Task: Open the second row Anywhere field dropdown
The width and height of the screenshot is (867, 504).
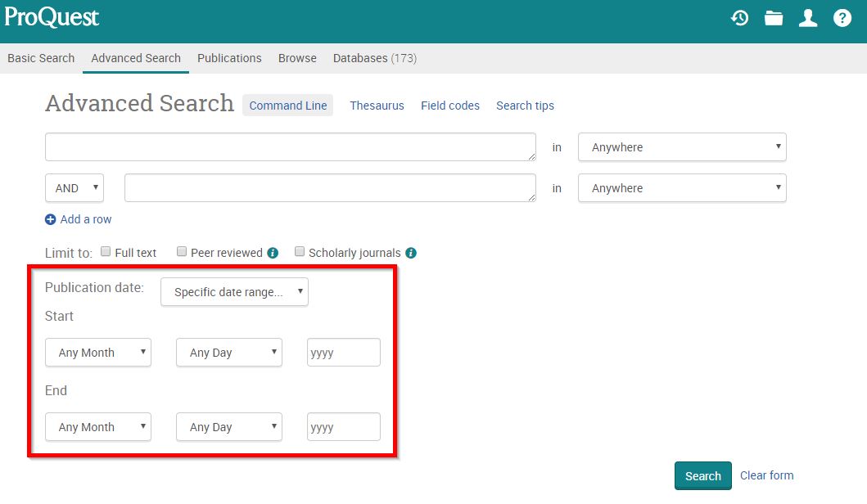Action: pos(682,188)
